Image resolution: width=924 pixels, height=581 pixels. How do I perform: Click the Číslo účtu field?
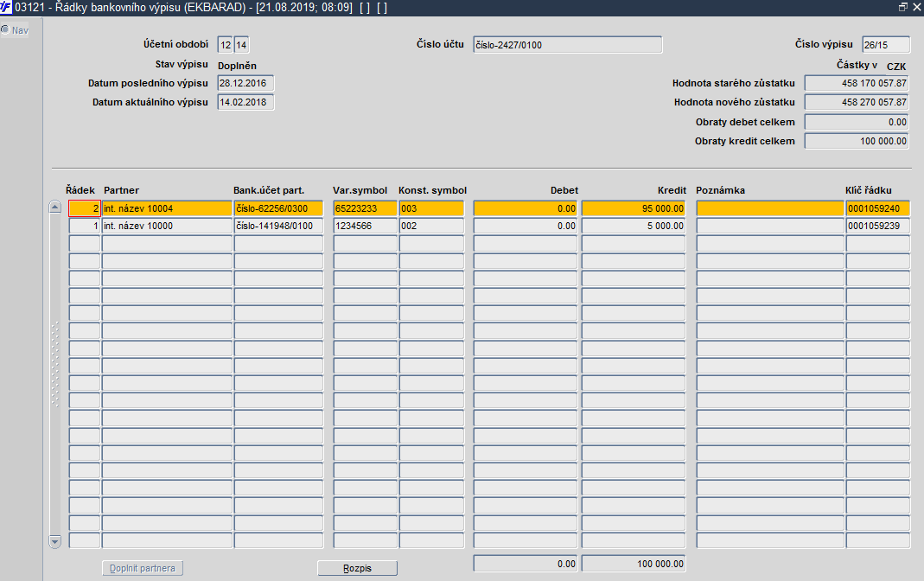[x=568, y=45]
